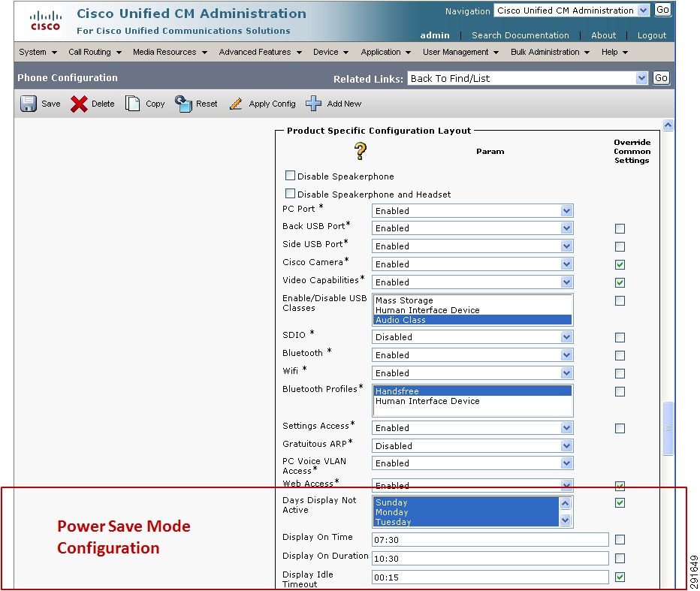This screenshot has width=700, height=591.
Task: Click the Save floppy disk icon
Action: click(x=28, y=104)
